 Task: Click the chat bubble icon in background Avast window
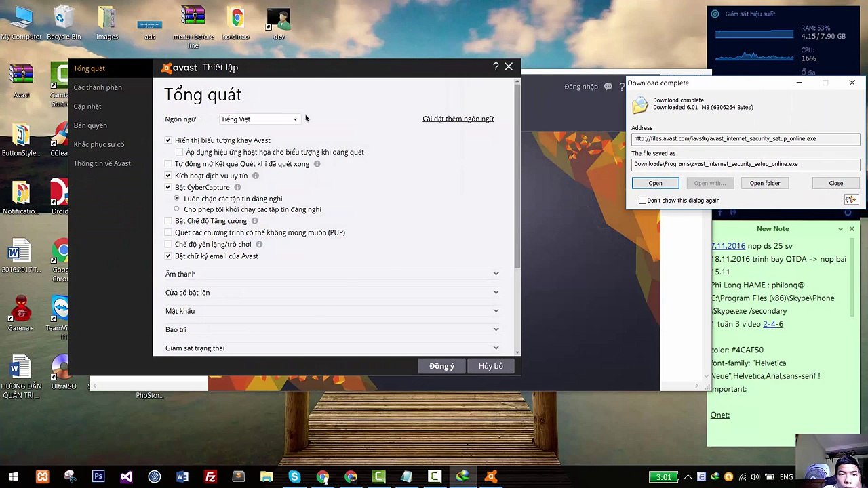[608, 87]
